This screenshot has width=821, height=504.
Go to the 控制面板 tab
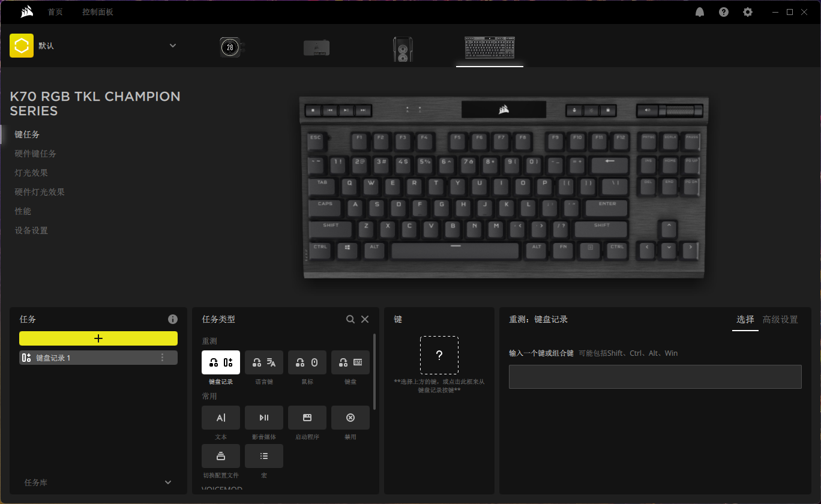(x=98, y=12)
